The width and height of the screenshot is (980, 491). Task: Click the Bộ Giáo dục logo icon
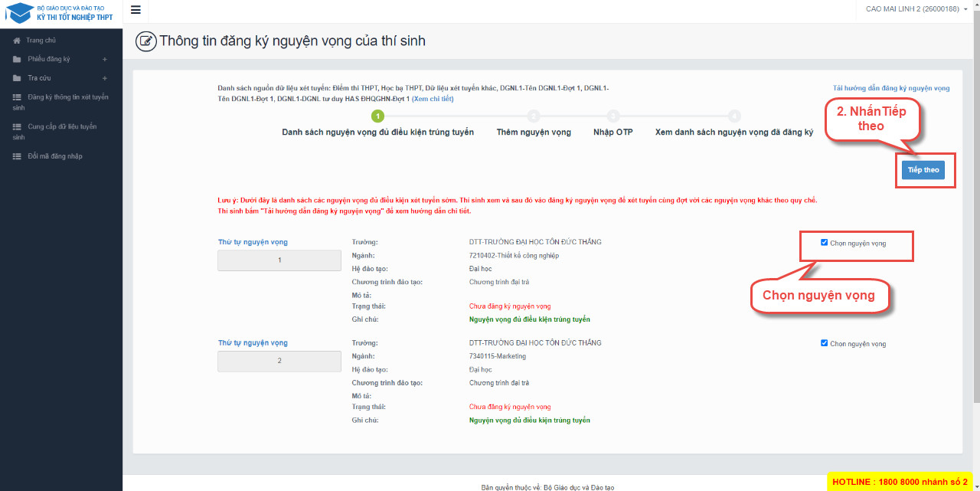click(x=20, y=13)
